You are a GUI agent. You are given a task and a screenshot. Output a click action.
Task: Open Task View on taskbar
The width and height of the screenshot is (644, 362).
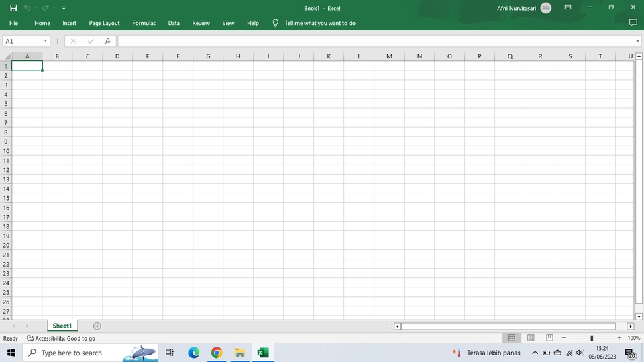169,353
